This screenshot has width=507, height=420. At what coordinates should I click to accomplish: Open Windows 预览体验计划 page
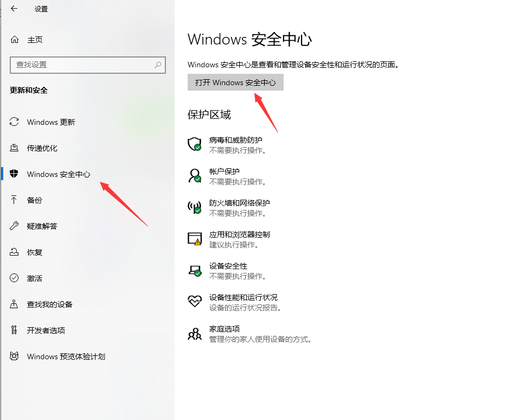coord(66,357)
